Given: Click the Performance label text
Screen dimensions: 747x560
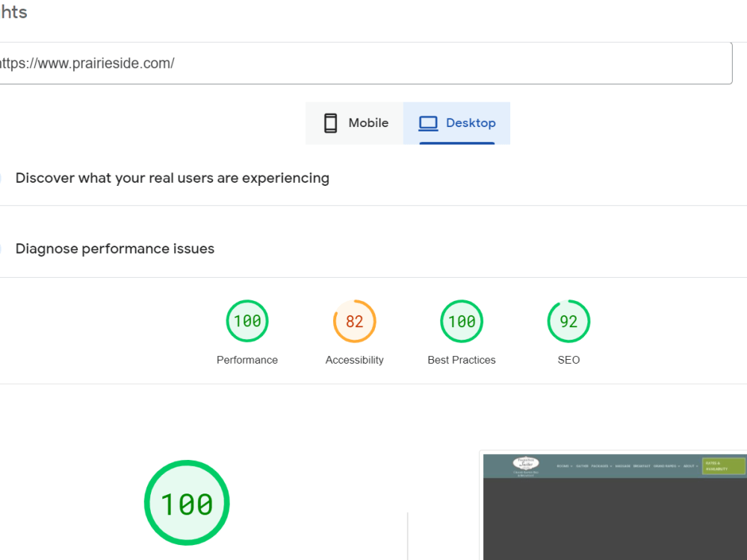Looking at the screenshot, I should coord(247,360).
